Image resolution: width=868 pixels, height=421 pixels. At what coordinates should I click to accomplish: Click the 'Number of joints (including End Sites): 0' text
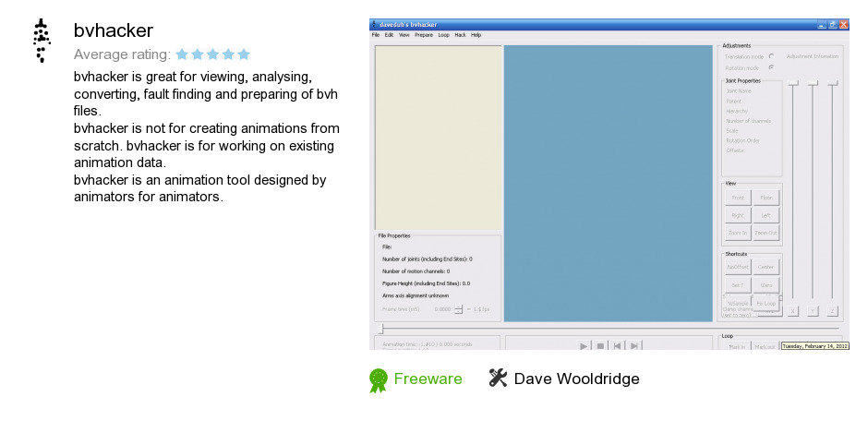[427, 259]
